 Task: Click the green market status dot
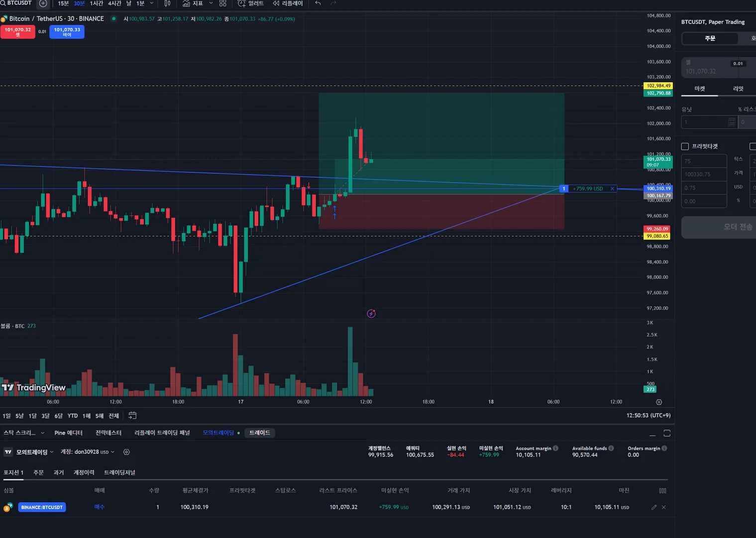(113, 18)
